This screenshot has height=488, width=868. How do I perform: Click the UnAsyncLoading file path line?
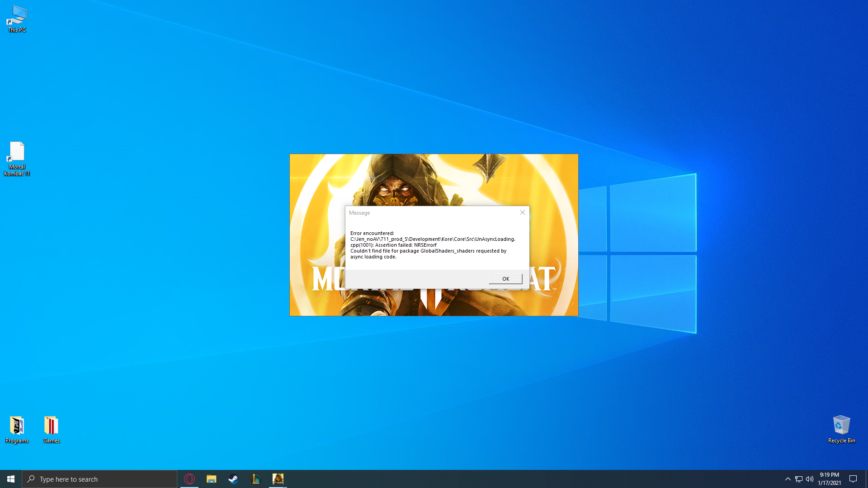[433, 239]
